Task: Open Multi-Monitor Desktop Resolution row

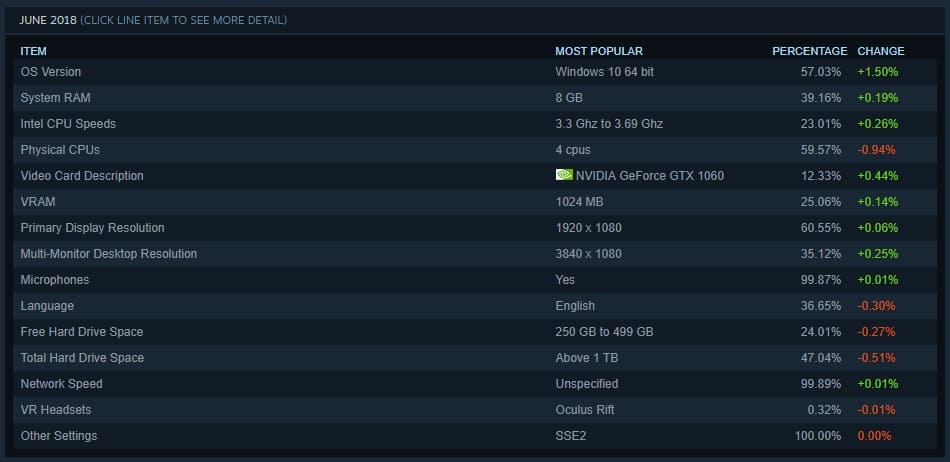Action: [x=474, y=254]
